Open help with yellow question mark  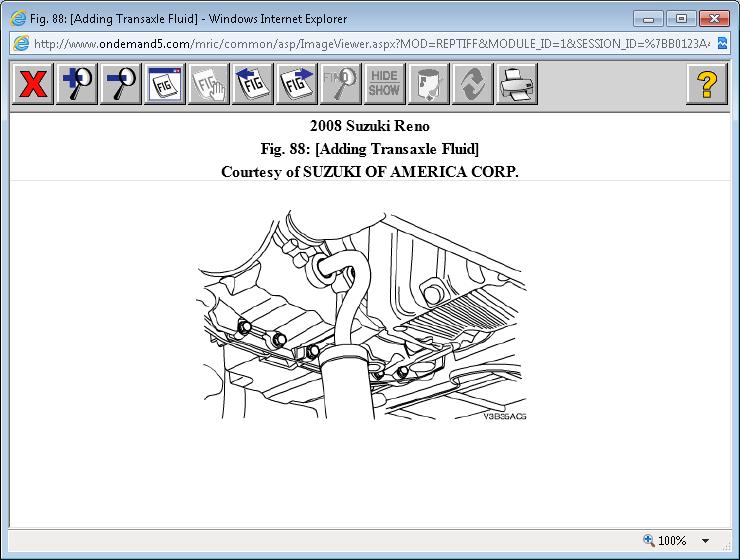[706, 84]
